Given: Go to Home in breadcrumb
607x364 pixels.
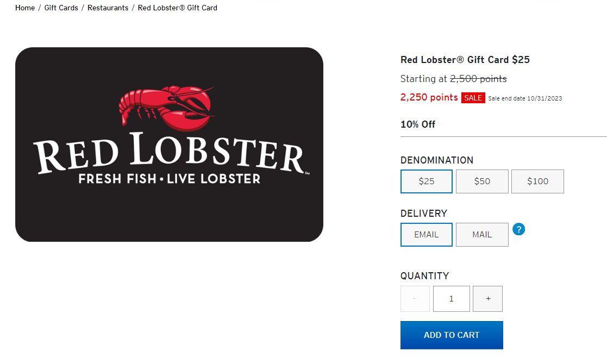Looking at the screenshot, I should click(x=25, y=8).
